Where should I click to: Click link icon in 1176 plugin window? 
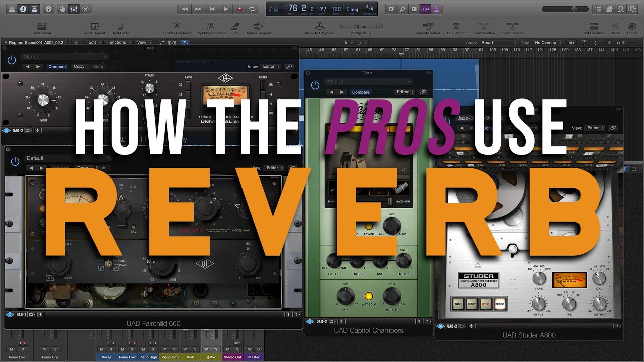click(x=289, y=66)
